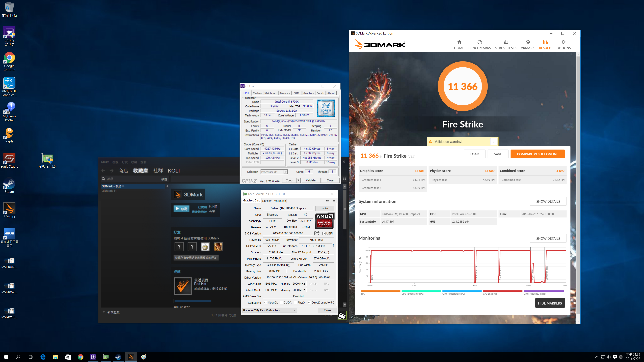Open the 3DMark HOME section
Screen dimensions: 644x362
coord(459,45)
